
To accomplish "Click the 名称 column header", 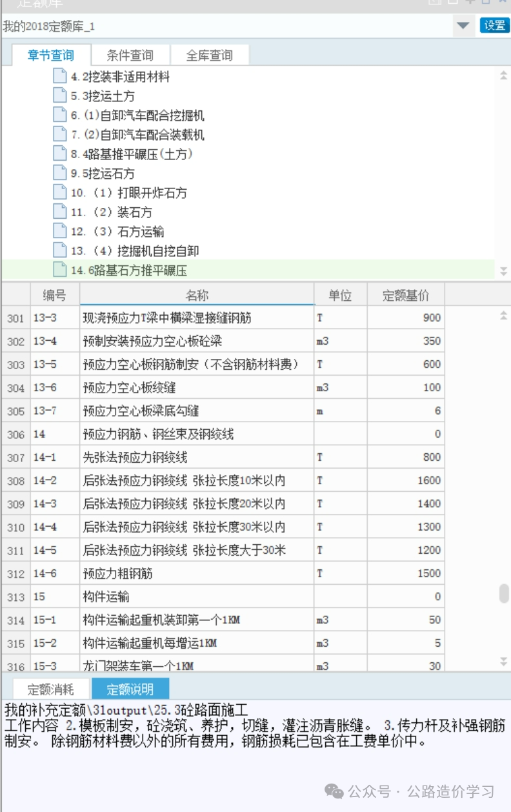I will (197, 295).
